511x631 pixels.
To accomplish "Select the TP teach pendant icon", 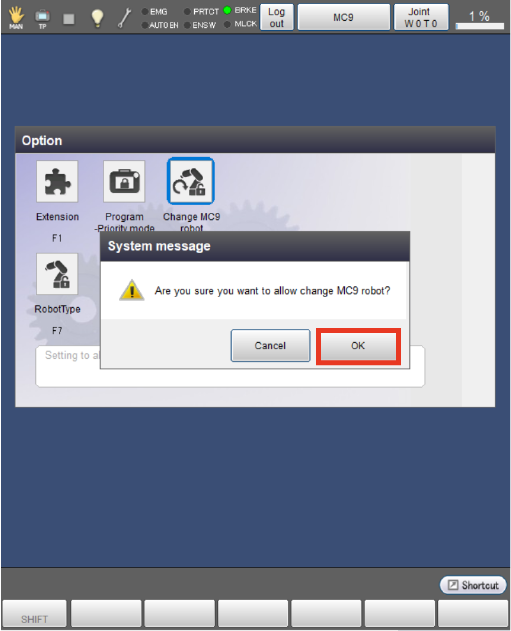I will point(42,18).
